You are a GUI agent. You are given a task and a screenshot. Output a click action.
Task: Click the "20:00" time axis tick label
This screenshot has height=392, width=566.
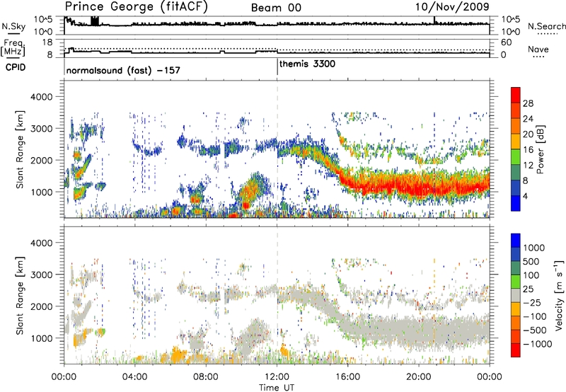tap(419, 377)
